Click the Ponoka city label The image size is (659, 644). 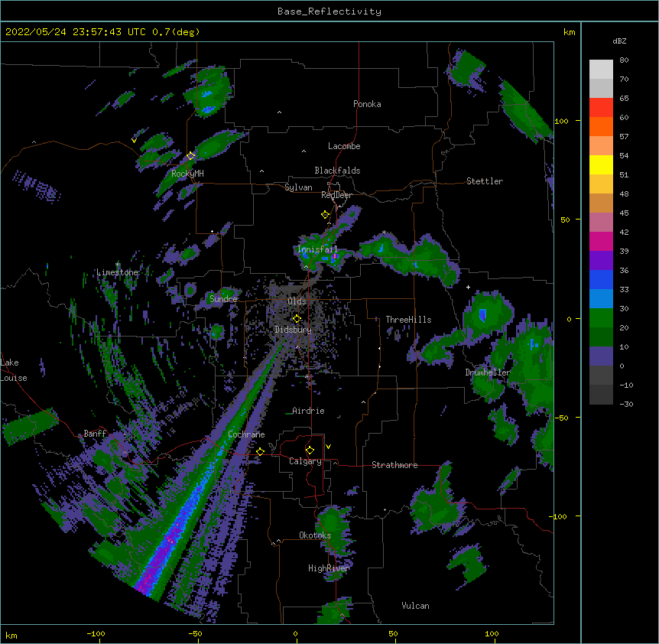click(x=367, y=104)
